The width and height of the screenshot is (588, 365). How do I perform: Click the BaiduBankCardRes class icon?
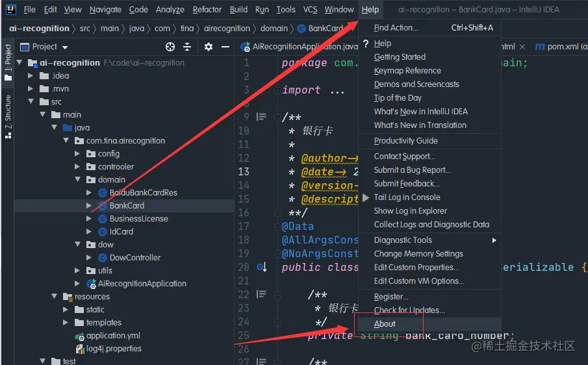click(103, 193)
